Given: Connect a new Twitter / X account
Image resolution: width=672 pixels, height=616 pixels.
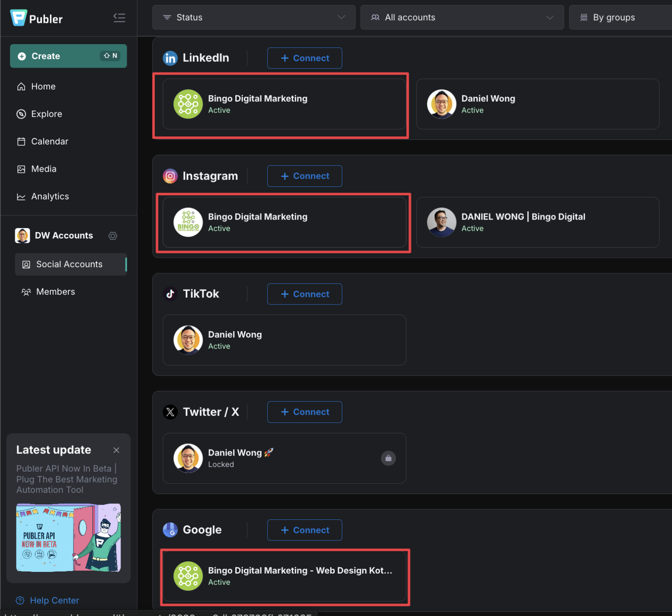Looking at the screenshot, I should (305, 412).
